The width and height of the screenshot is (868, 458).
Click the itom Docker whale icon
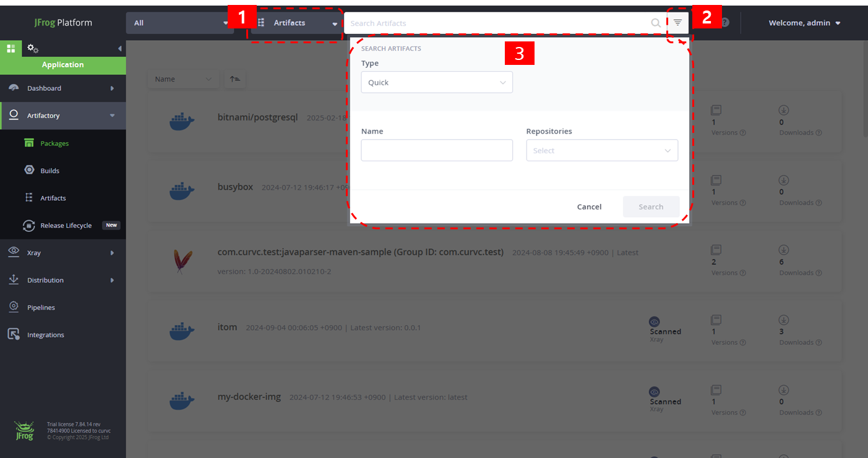point(182,331)
